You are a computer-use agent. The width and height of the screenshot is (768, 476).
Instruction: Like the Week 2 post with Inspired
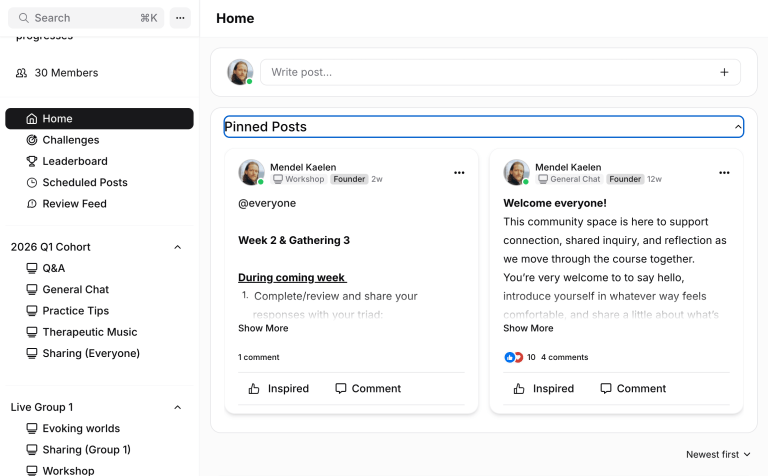(279, 389)
